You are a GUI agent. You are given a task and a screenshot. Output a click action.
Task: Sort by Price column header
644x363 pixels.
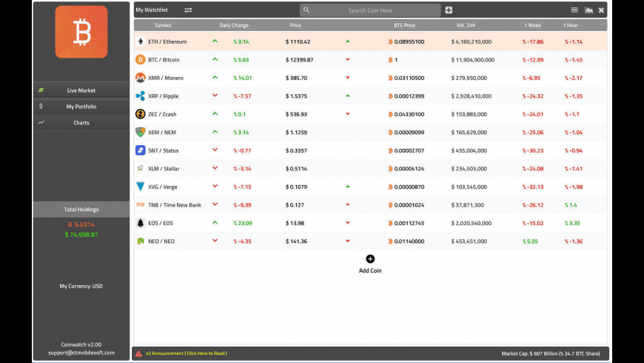[295, 25]
